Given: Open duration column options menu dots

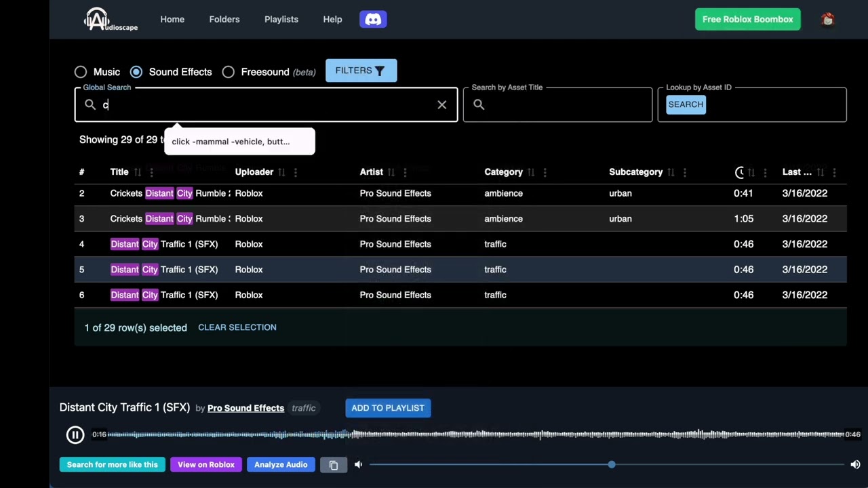Looking at the screenshot, I should 765,172.
